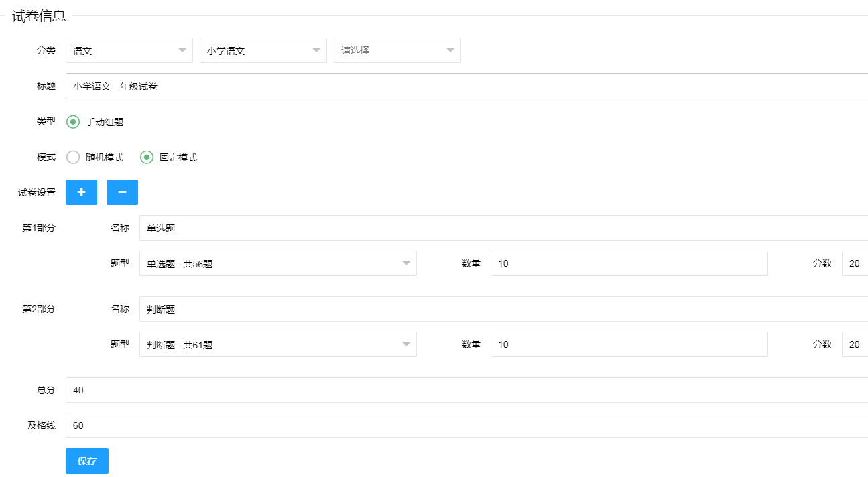The height and width of the screenshot is (477, 868).
Task: Click the 标题 input with 小学语文一年级试卷
Action: point(467,86)
